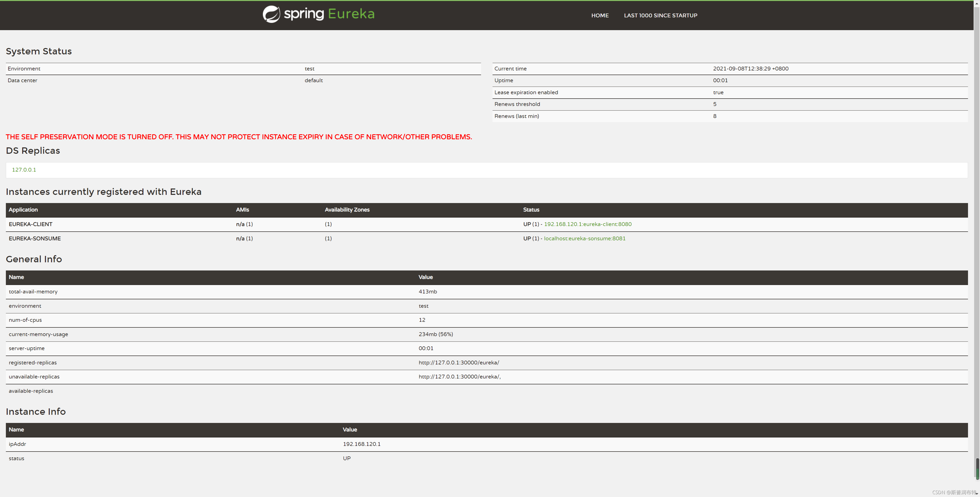Select the current time value 2021-09-08T12:38:29 +0800
The width and height of the screenshot is (980, 497).
pyautogui.click(x=751, y=69)
